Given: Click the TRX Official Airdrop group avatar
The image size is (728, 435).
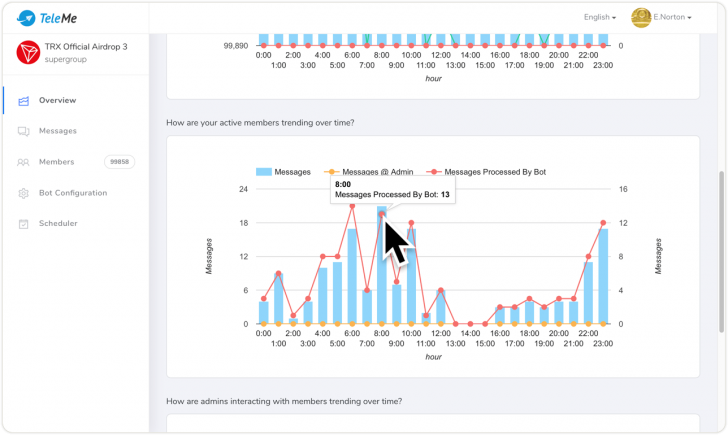Looking at the screenshot, I should (28, 53).
